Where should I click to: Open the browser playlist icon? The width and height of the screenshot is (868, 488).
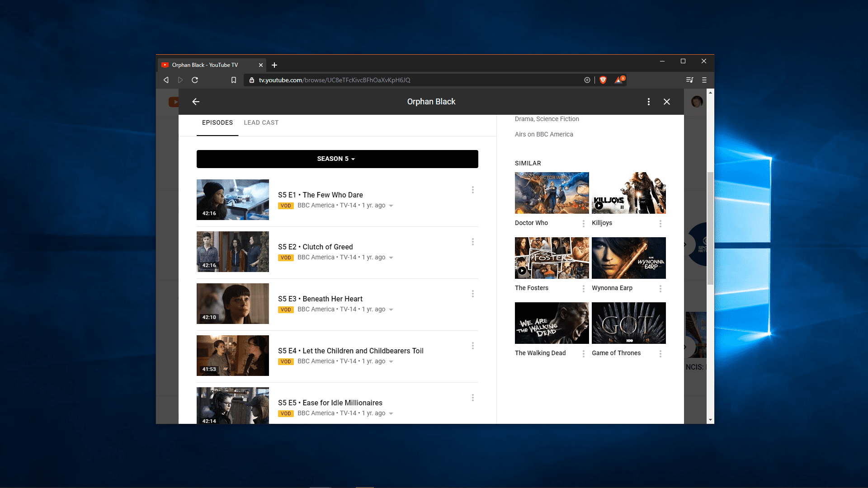click(689, 80)
